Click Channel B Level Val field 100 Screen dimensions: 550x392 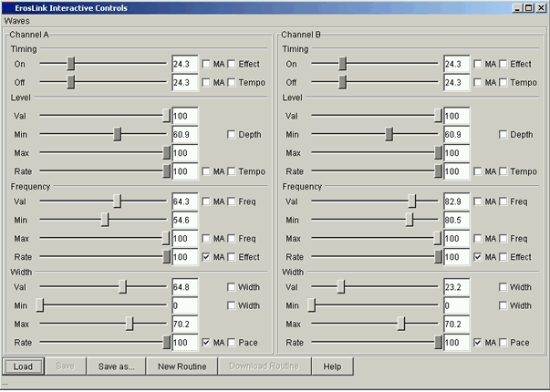tap(457, 116)
